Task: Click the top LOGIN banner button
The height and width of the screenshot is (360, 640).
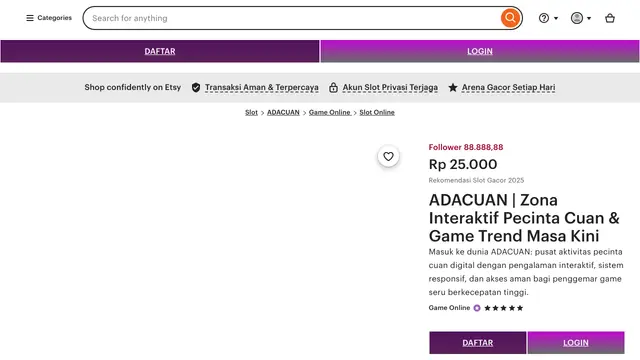Action: tap(480, 51)
